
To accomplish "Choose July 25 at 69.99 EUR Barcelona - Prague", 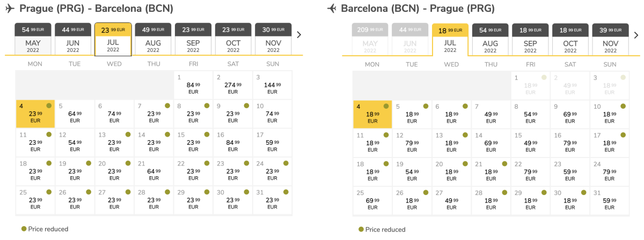I will tap(372, 201).
